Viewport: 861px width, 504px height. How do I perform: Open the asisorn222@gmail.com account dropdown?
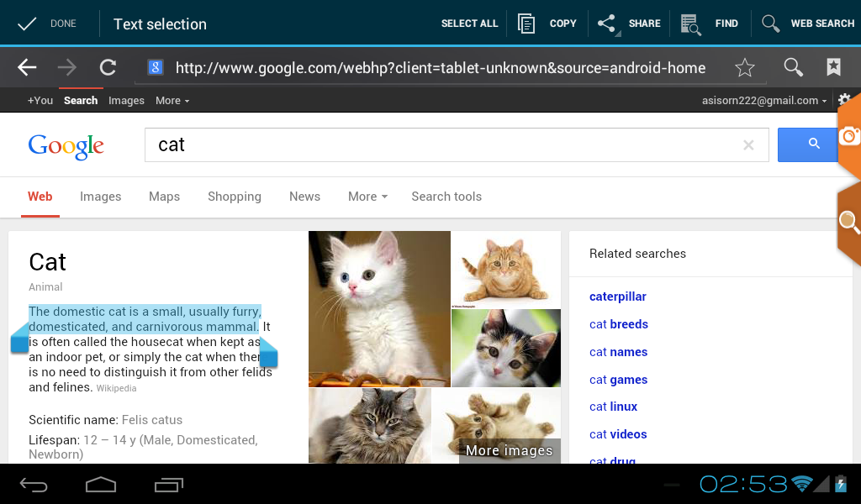click(x=763, y=100)
